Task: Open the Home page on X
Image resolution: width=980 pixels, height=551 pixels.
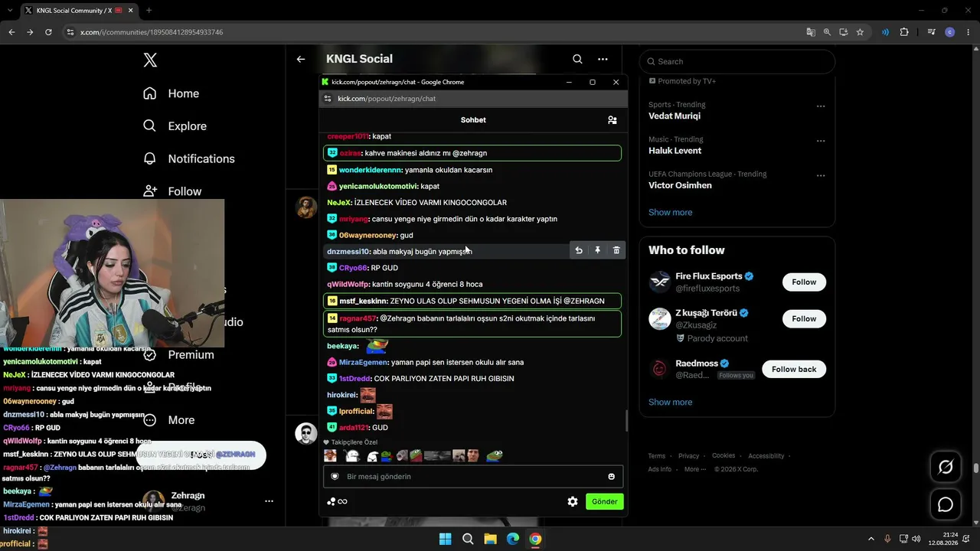Action: coord(171,93)
